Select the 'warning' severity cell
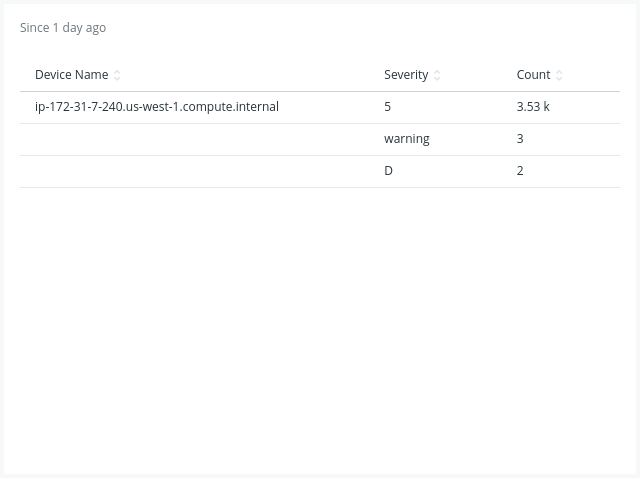Viewport: 640px width, 480px height. point(406,139)
